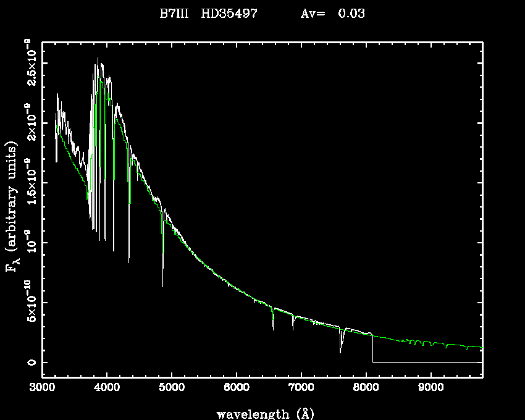The width and height of the screenshot is (525, 420).
Task: Click the 3000 tick label on x-axis
Action: (x=42, y=390)
